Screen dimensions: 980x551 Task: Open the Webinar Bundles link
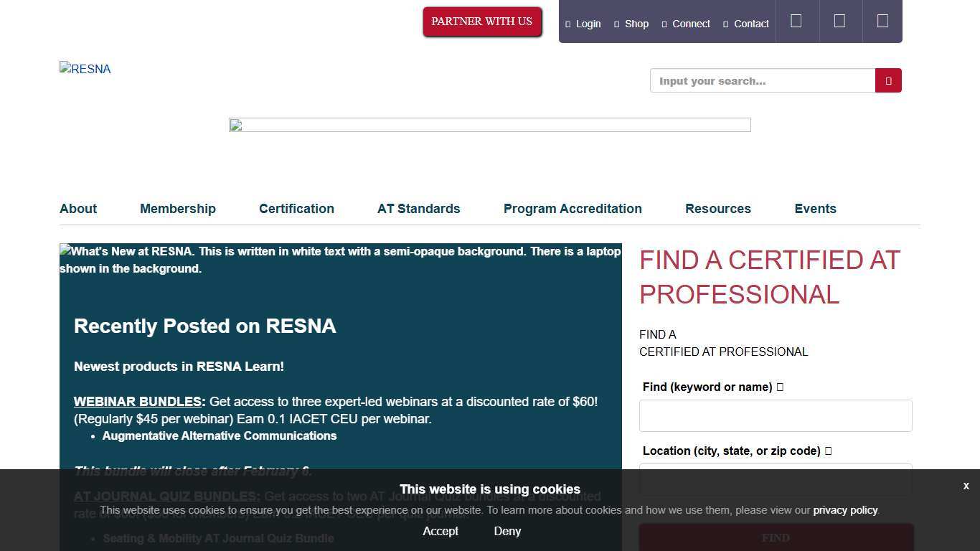138,402
